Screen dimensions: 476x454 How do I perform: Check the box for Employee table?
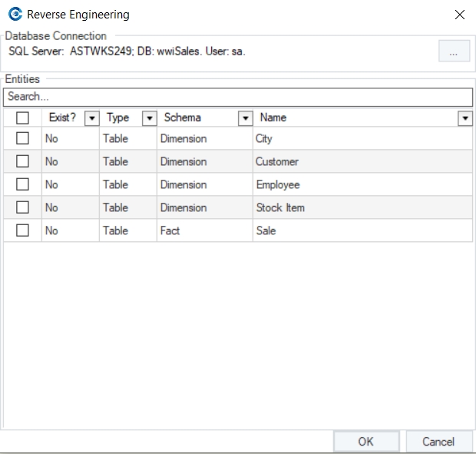(22, 184)
